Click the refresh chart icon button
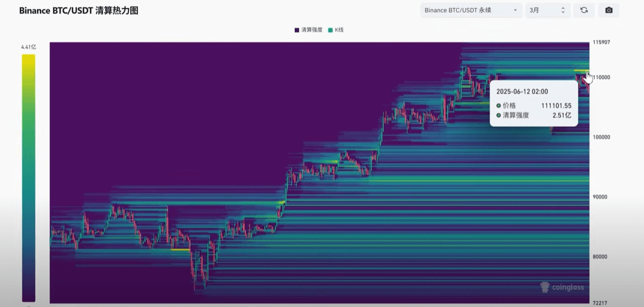Image resolution: width=644 pixels, height=307 pixels. [x=583, y=10]
